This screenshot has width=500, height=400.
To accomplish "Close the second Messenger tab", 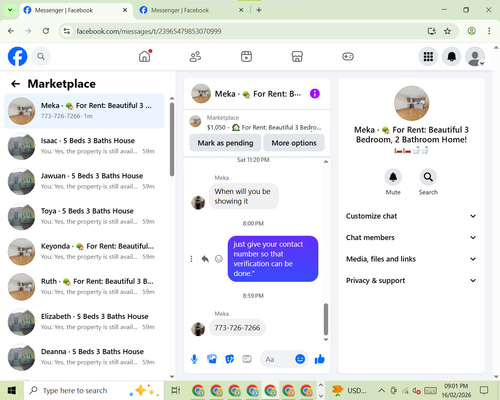I will pyautogui.click(x=241, y=10).
